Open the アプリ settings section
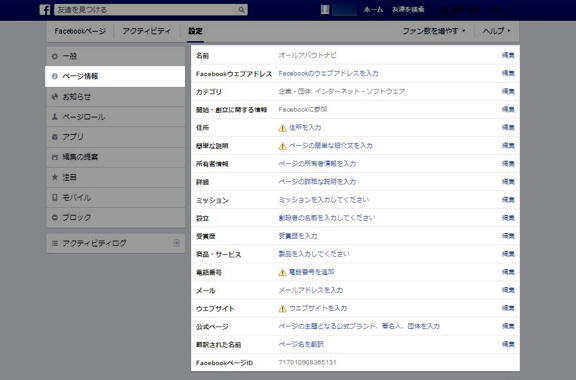The width and height of the screenshot is (576, 380). [115, 137]
